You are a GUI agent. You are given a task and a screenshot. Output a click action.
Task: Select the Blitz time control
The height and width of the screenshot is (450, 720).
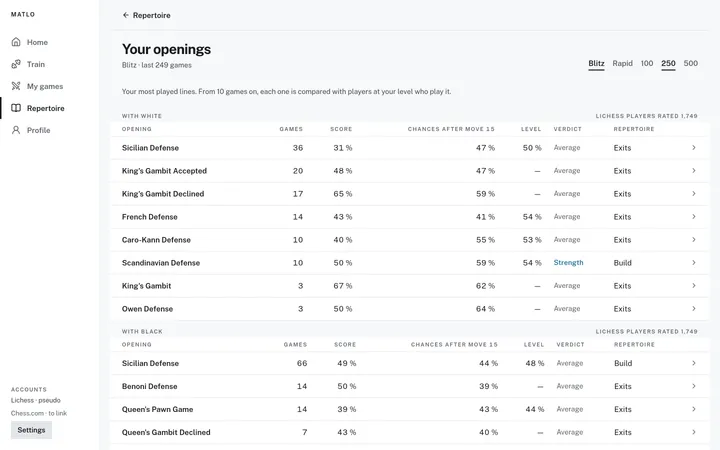click(x=596, y=63)
